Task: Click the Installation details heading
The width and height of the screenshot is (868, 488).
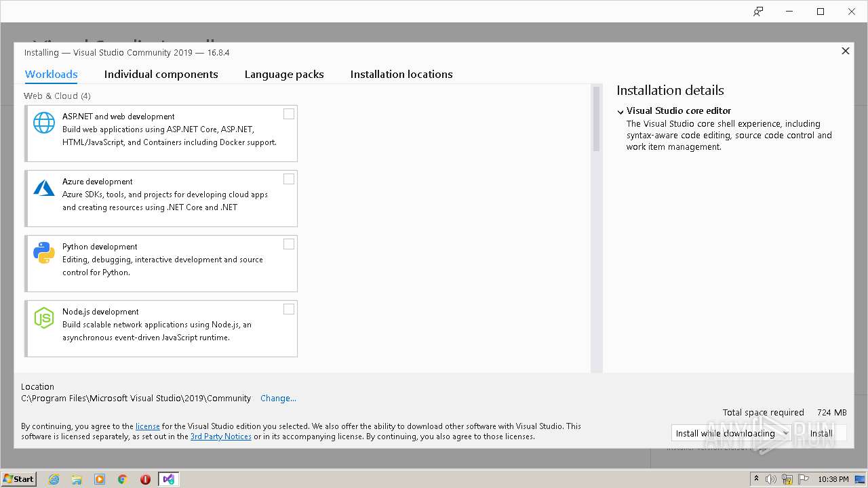Action: (670, 90)
